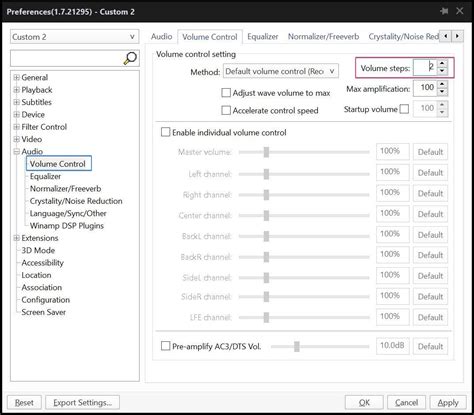Decrease Max amplification value
Viewport: 474px width, 415px height.
442,92
